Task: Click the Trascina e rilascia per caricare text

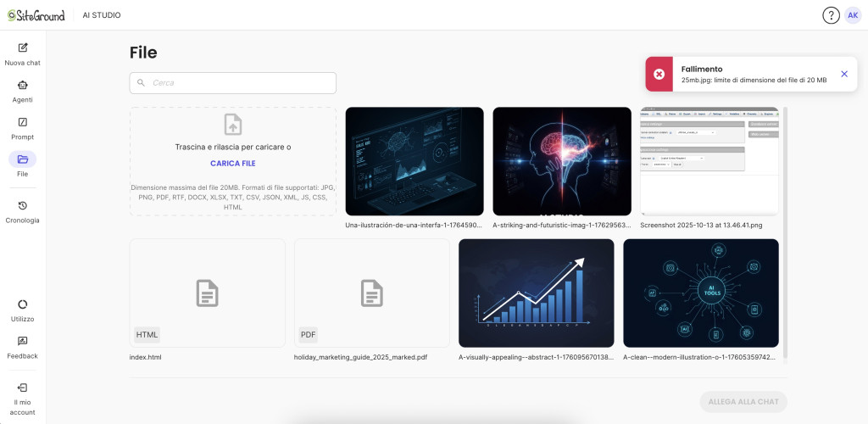Action: (x=233, y=148)
